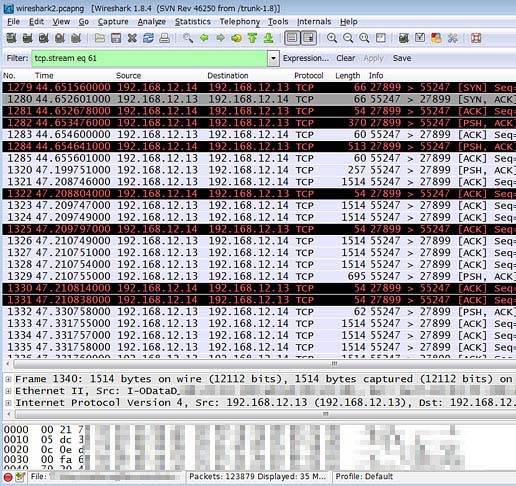The height and width of the screenshot is (486, 516).
Task: Print packets printer icon
Action: pos(164,38)
